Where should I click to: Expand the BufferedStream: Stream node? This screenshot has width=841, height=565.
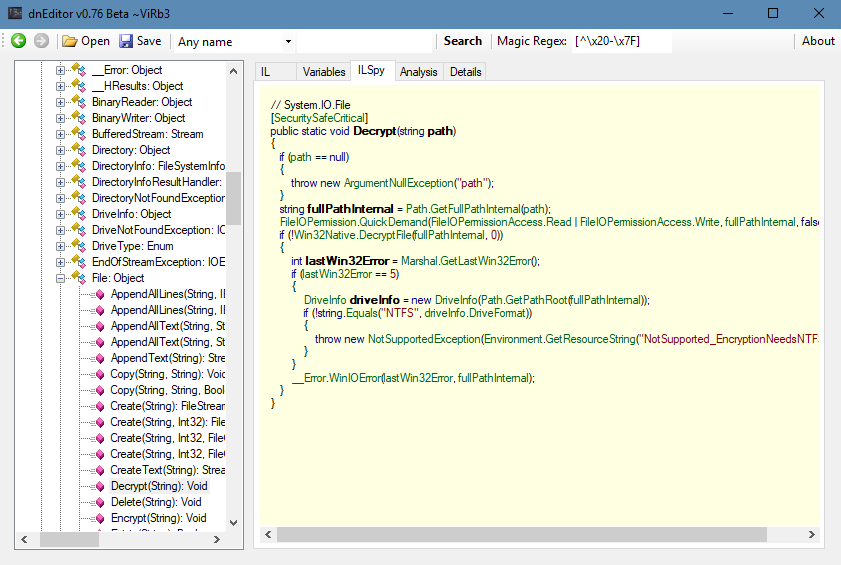click(x=61, y=134)
